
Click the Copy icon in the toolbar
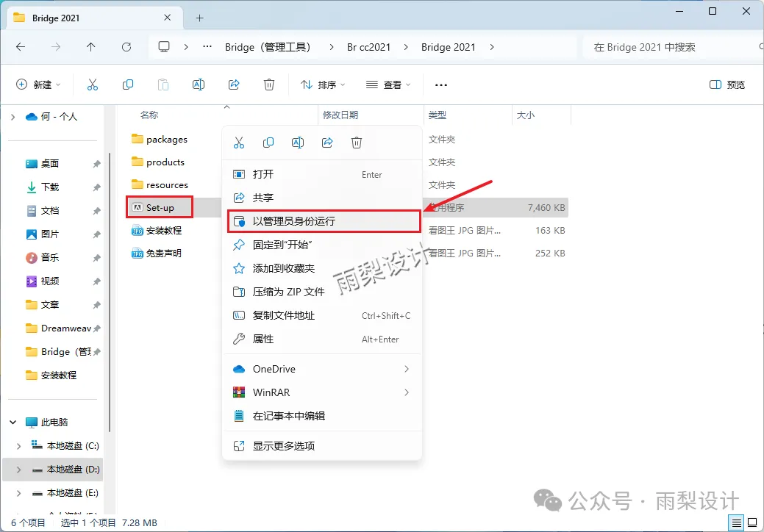click(x=128, y=85)
